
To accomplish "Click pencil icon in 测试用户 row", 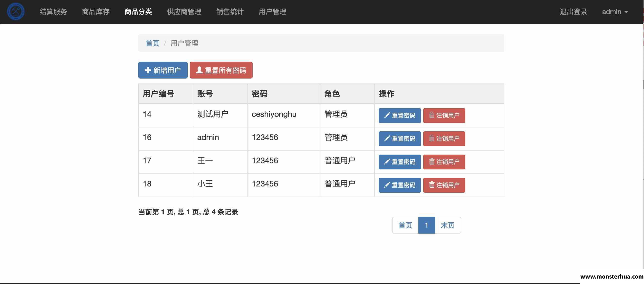I will (387, 115).
